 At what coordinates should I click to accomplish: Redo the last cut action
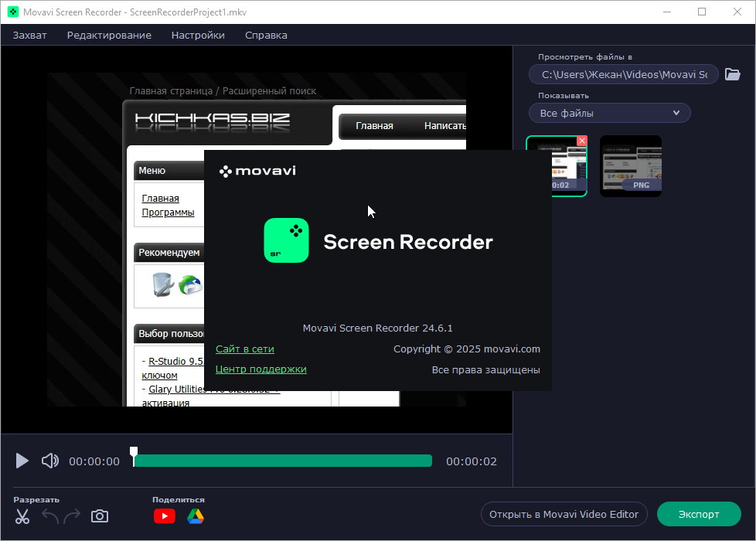72,516
